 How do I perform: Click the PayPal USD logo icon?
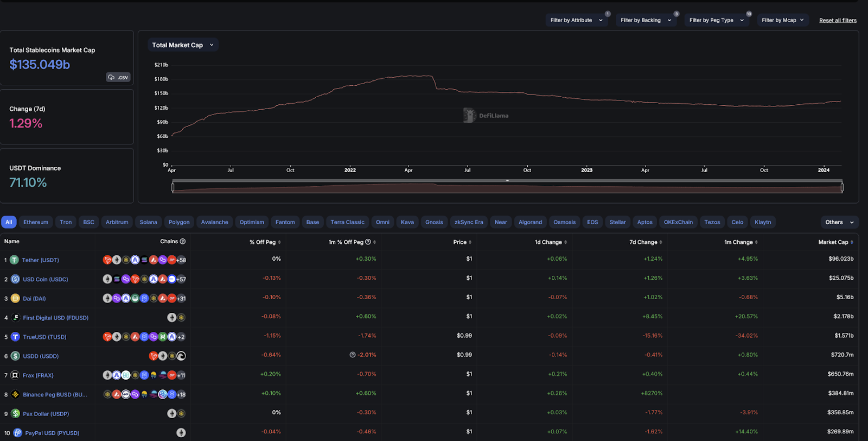pos(17,433)
